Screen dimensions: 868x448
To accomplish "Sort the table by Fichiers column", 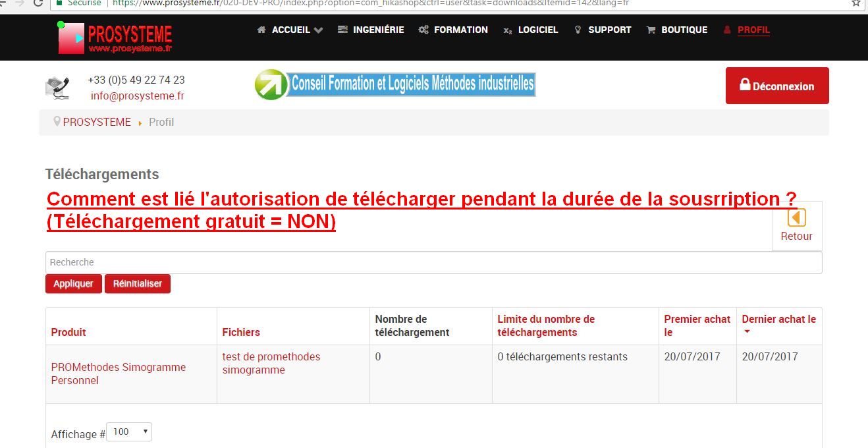I will [241, 332].
